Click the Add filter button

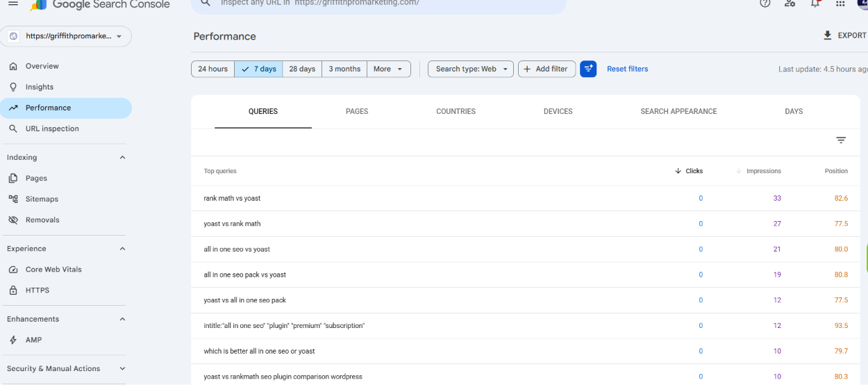pos(546,69)
